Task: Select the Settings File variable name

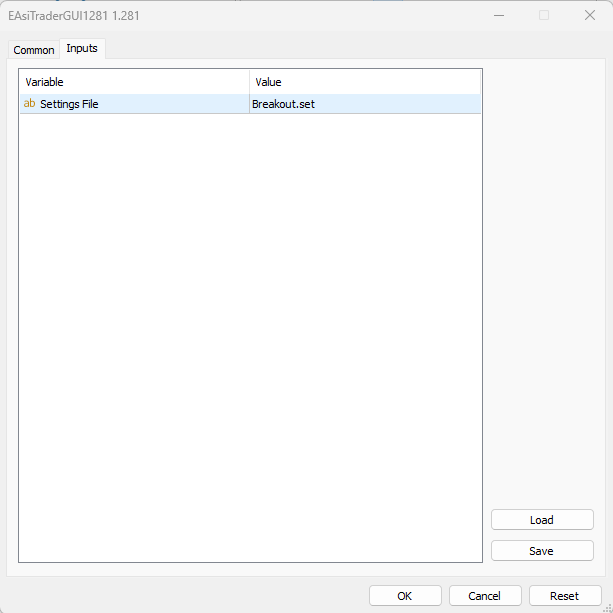Action: [69, 104]
